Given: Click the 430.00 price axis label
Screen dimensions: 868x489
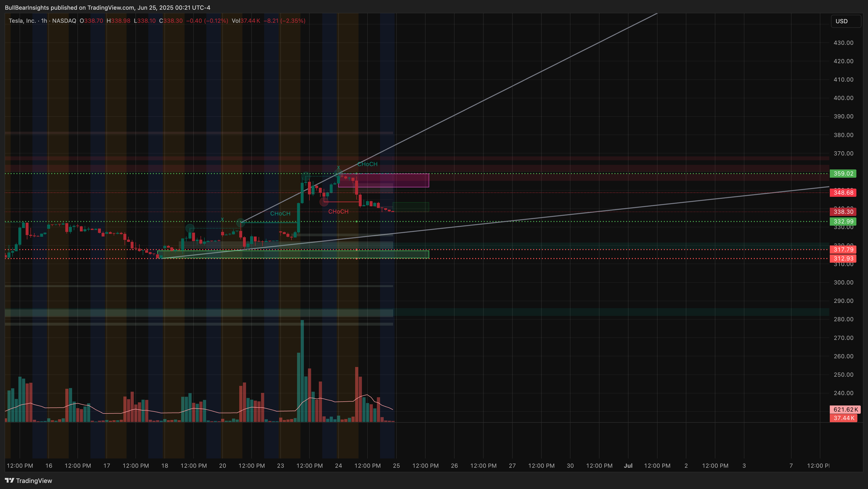Looking at the screenshot, I should 843,43.
